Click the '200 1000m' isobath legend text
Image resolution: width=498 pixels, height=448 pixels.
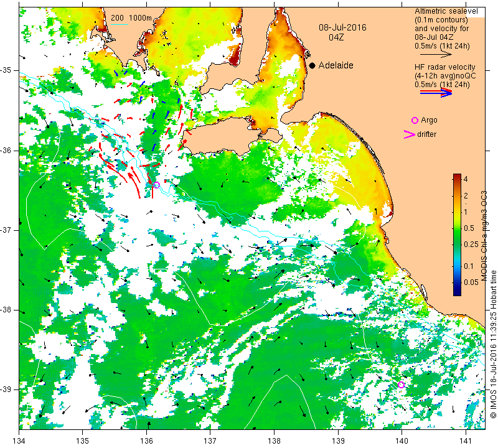(x=131, y=18)
